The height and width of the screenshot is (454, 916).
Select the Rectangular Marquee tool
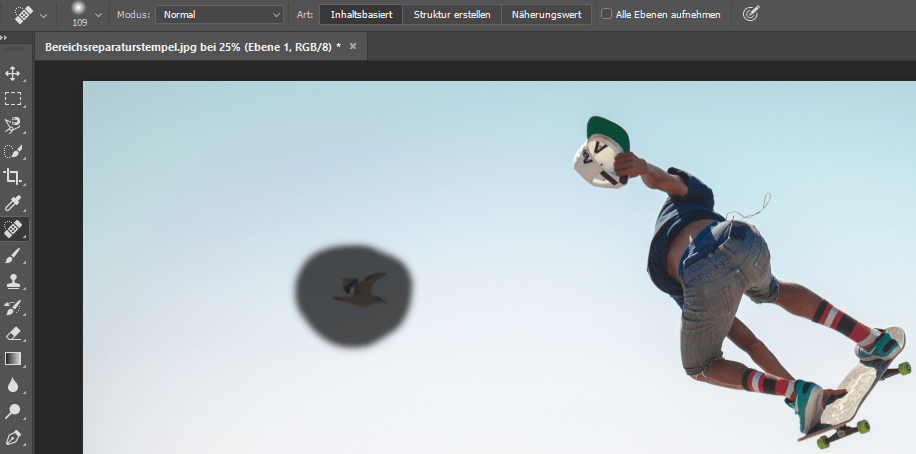pyautogui.click(x=13, y=99)
